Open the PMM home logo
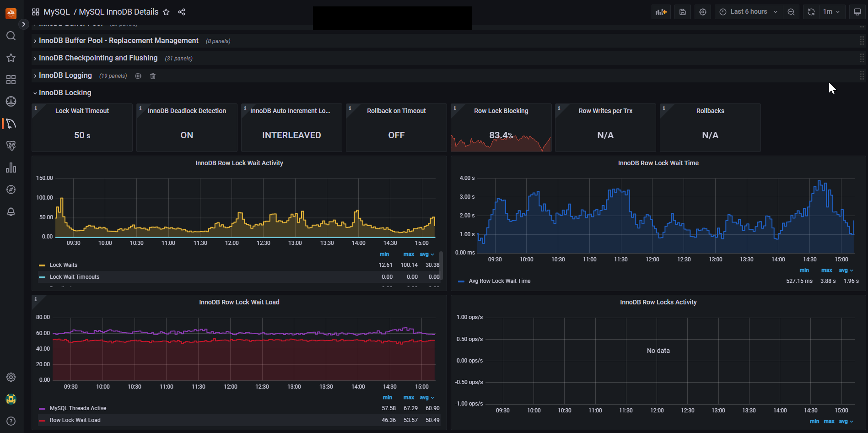This screenshot has height=433, width=868. (11, 13)
